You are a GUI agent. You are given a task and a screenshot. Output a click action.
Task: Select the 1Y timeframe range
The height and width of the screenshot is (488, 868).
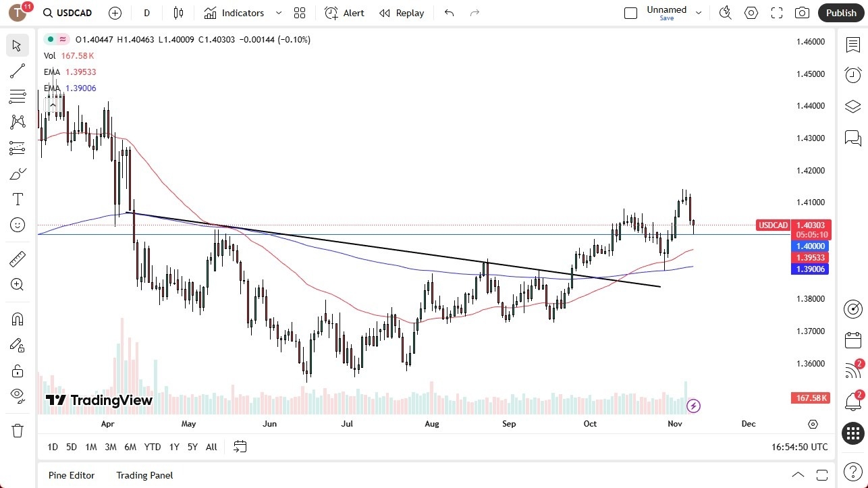[x=173, y=447]
